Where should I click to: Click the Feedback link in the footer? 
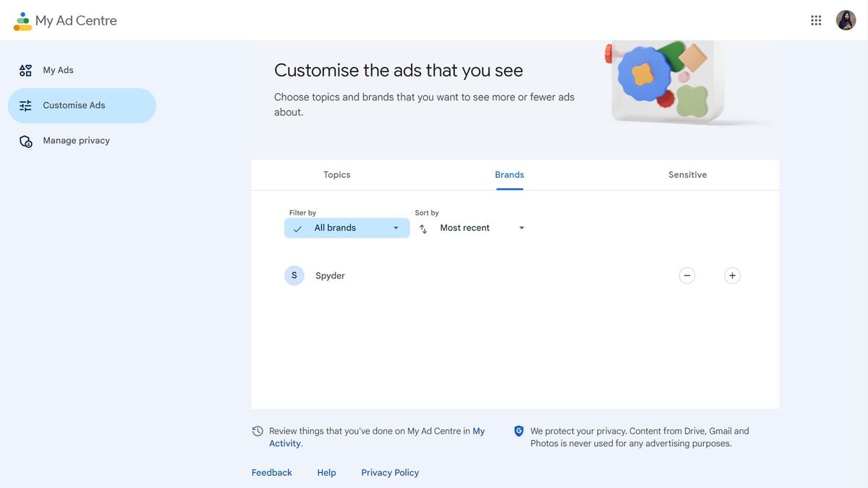click(271, 471)
